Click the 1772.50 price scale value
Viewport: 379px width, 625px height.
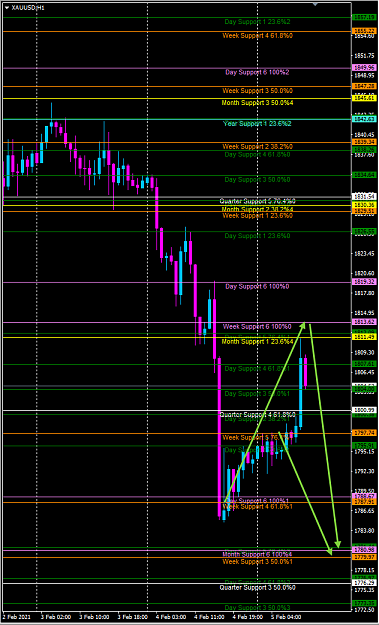[x=363, y=610]
